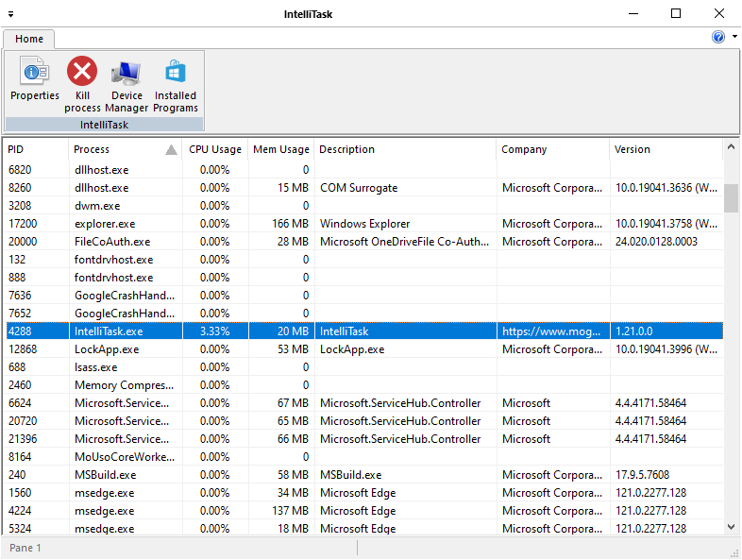
Task: Click the 137 MB memory value
Action: [x=290, y=511]
